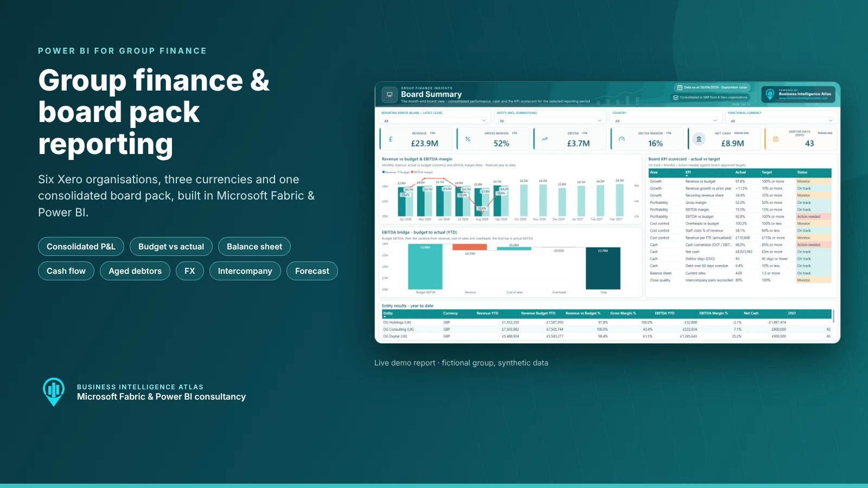Click the EBITDA margin legend color dot
868x488 pixels.
pos(412,172)
